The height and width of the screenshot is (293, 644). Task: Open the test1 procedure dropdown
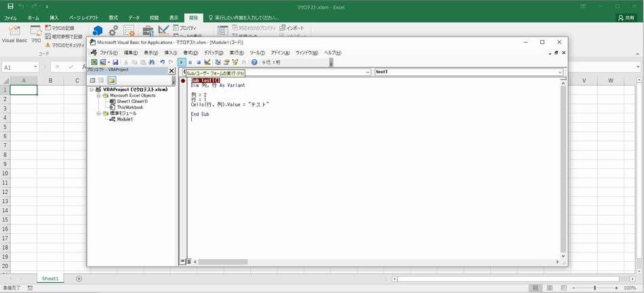coord(560,73)
